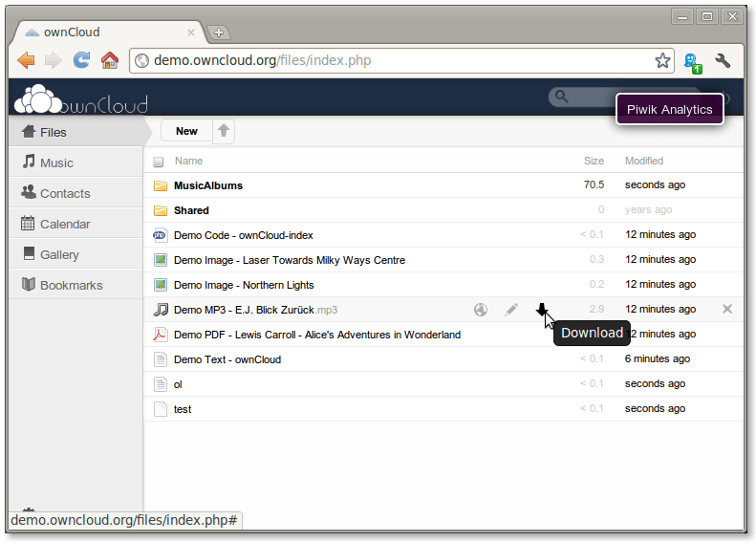
Task: Open Contacts in the sidebar
Action: click(76, 193)
